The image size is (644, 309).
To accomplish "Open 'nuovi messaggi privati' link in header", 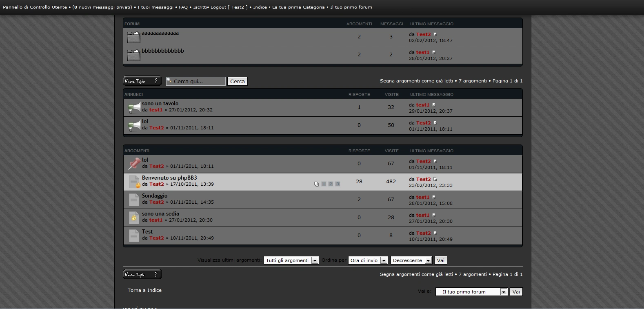I will [x=102, y=7].
